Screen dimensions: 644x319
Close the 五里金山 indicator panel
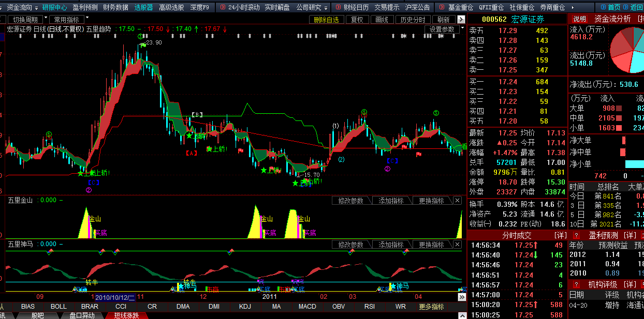coord(458,201)
